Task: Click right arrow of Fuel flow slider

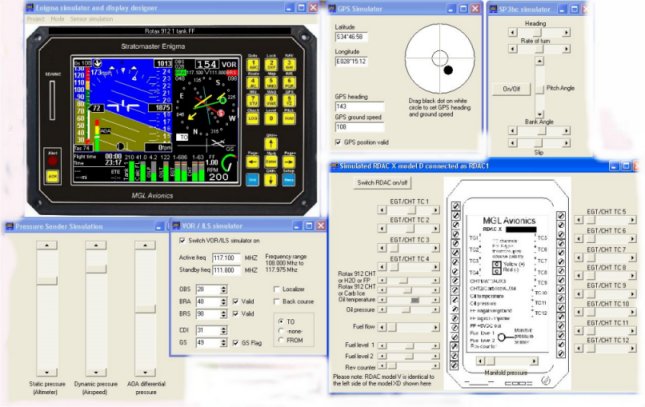Action: pyautogui.click(x=435, y=328)
